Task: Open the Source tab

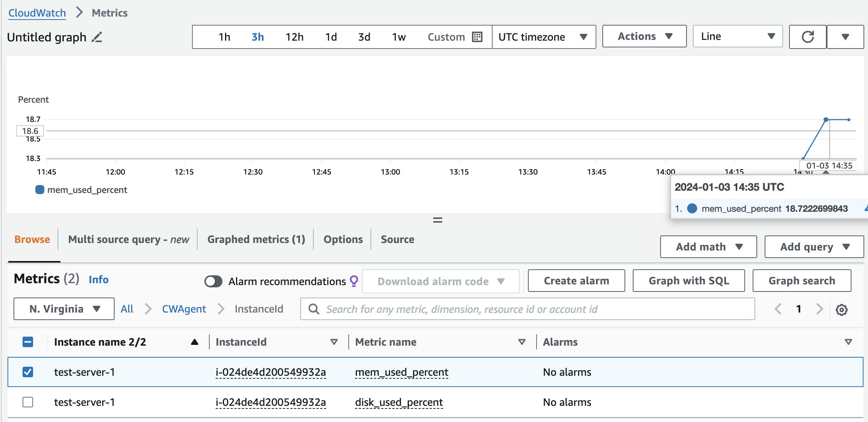Action: click(397, 239)
